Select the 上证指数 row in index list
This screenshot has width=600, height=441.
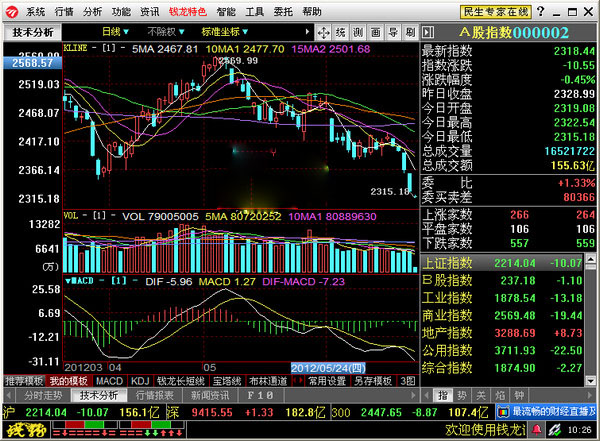508,263
